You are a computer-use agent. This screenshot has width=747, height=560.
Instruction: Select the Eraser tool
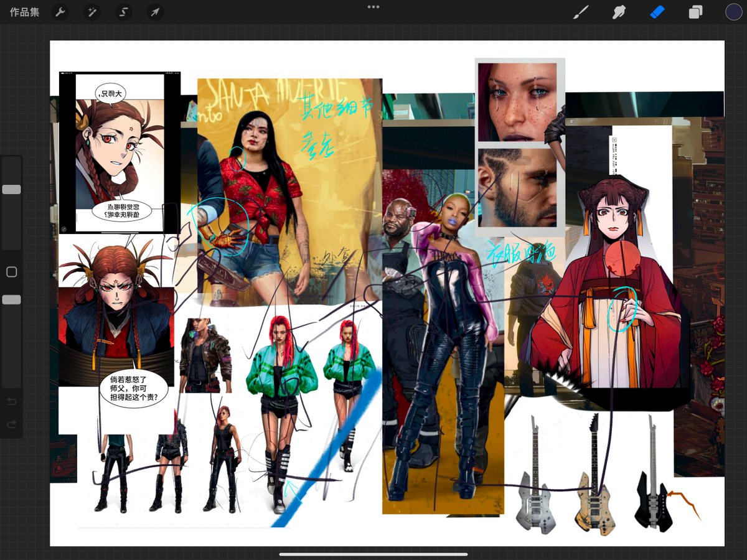657,12
